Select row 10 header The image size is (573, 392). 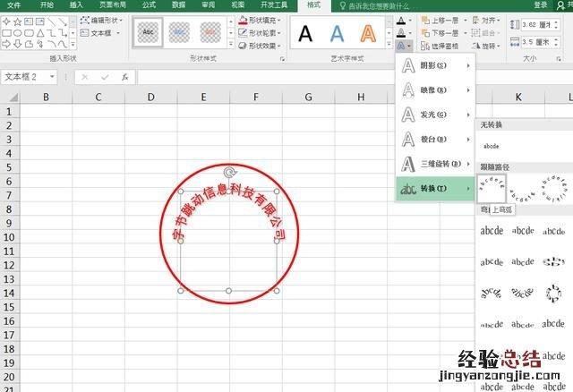click(9, 237)
